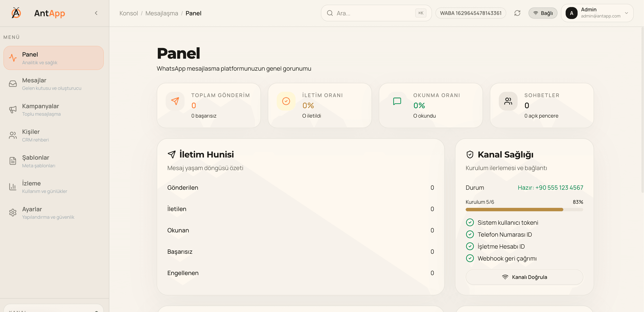
Task: Expand the Admin account dropdown chevron
Action: (x=626, y=13)
